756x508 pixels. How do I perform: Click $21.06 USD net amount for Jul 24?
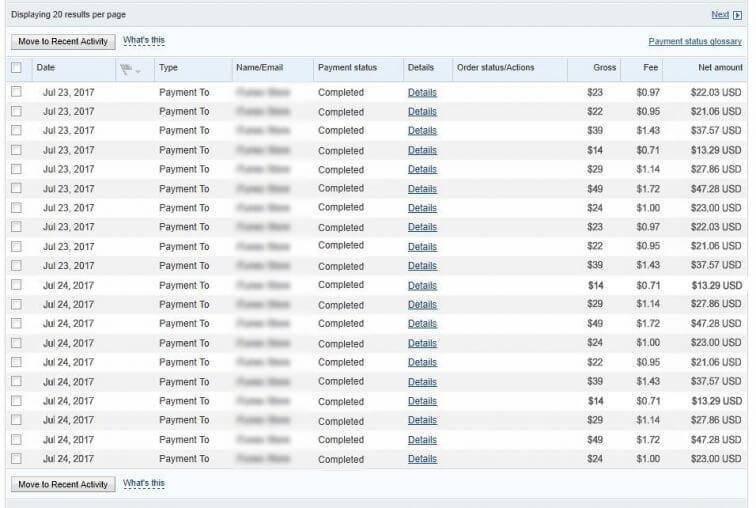[x=716, y=362]
